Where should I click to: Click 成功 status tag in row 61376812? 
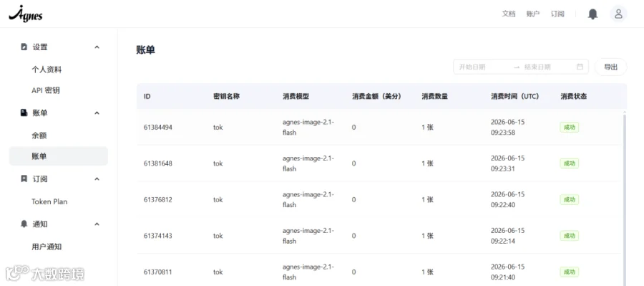[570, 199]
